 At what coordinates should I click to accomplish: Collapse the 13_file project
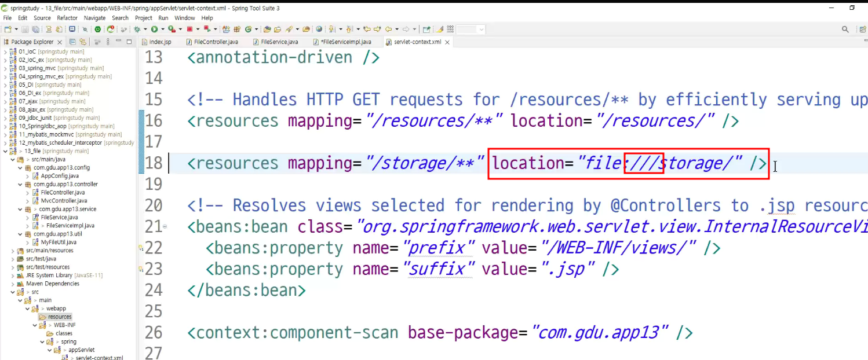tap(5, 151)
